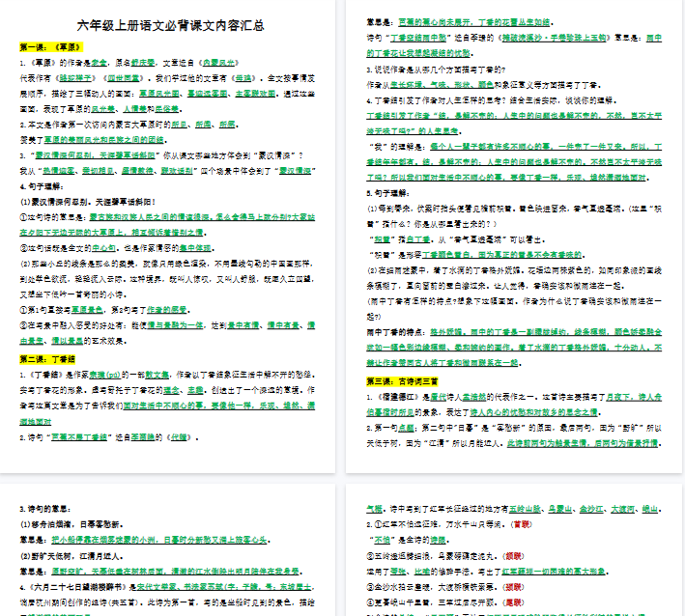Click the green place name 五岭山脉
685x616 pixels.
(526, 509)
